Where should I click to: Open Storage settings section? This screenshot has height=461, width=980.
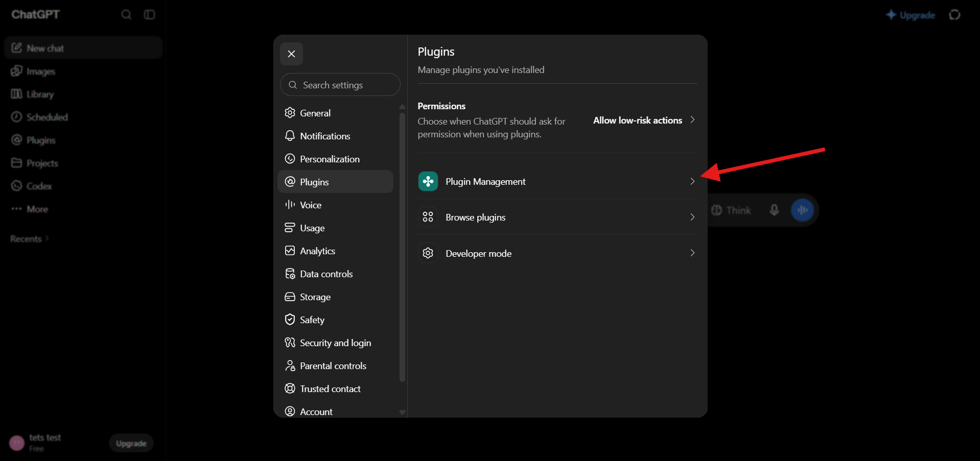click(x=335, y=297)
